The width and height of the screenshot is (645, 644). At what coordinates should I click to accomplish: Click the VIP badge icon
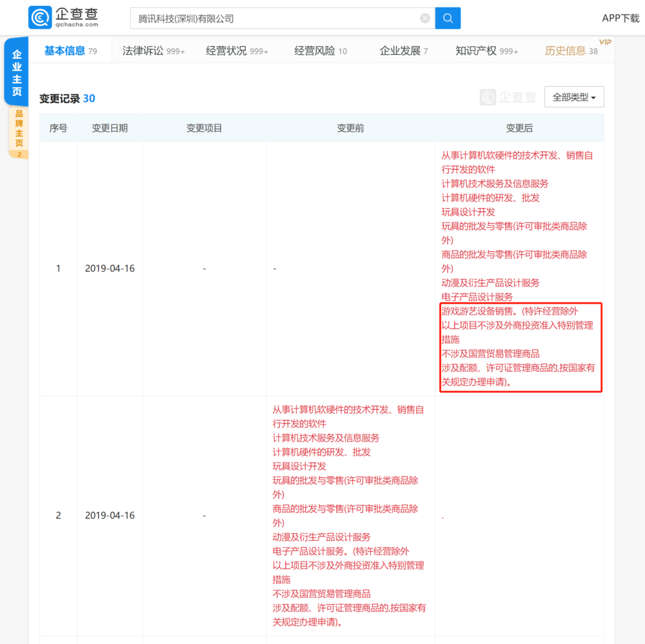tap(604, 42)
